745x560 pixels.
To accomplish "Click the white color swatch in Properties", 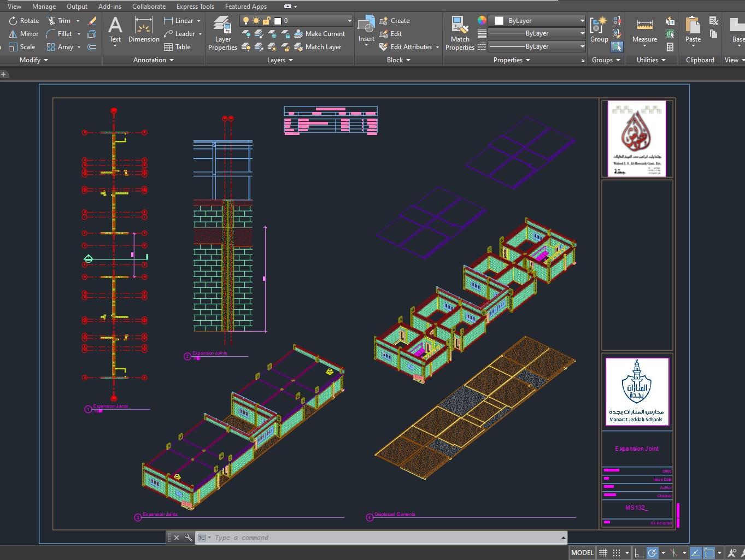I will coord(499,21).
